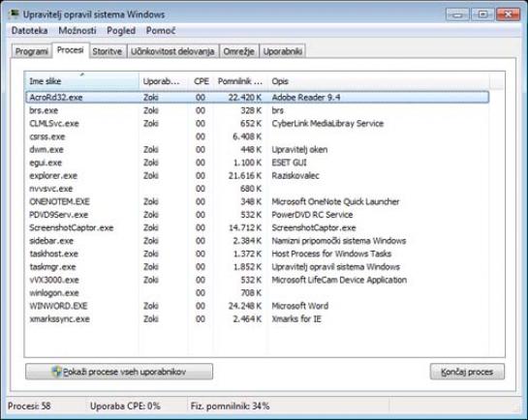Click the Končaj proces button

tap(467, 372)
